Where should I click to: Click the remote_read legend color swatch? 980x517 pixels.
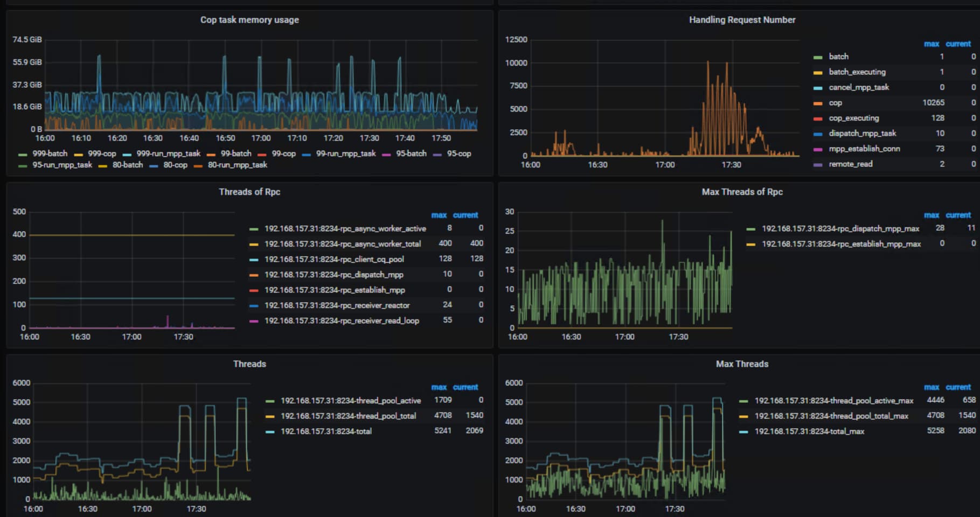click(818, 165)
